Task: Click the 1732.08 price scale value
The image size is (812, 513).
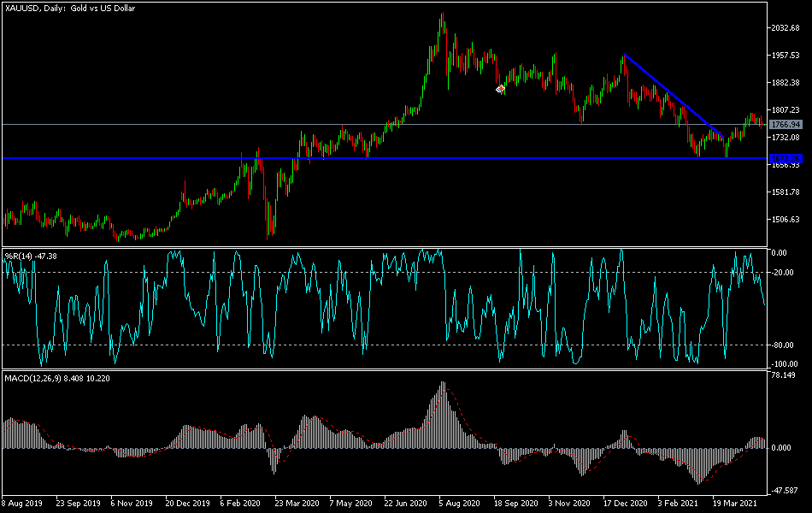Action: 786,138
